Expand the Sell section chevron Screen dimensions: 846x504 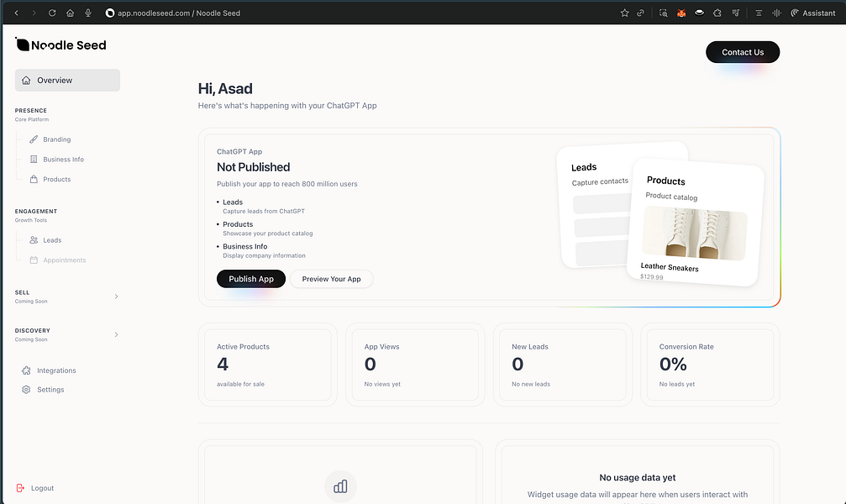click(x=116, y=297)
